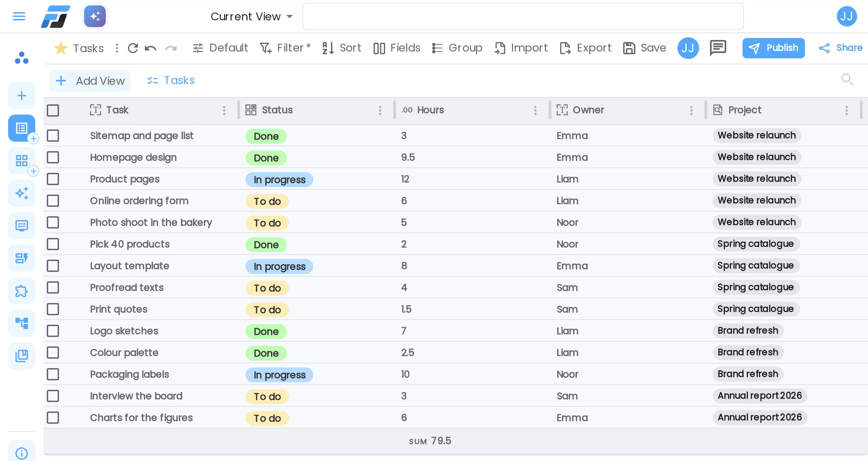
Task: Open the Filter options
Action: click(x=285, y=48)
